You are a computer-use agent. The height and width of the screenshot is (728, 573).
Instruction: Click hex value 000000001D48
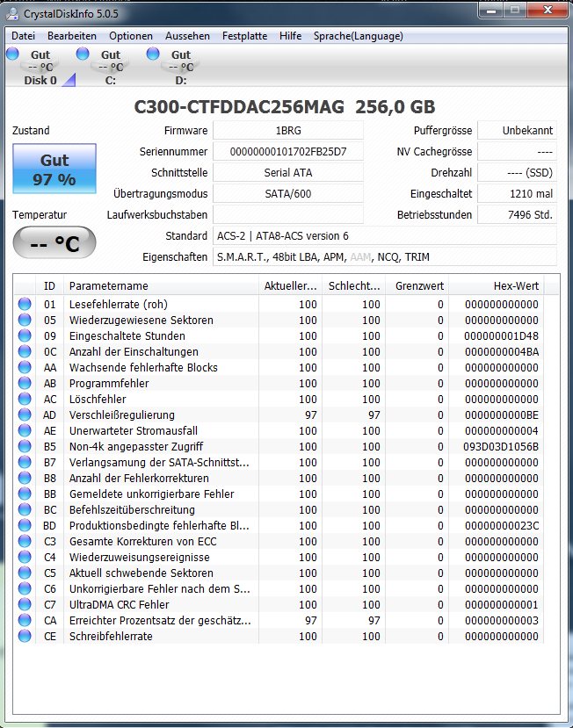pos(502,336)
